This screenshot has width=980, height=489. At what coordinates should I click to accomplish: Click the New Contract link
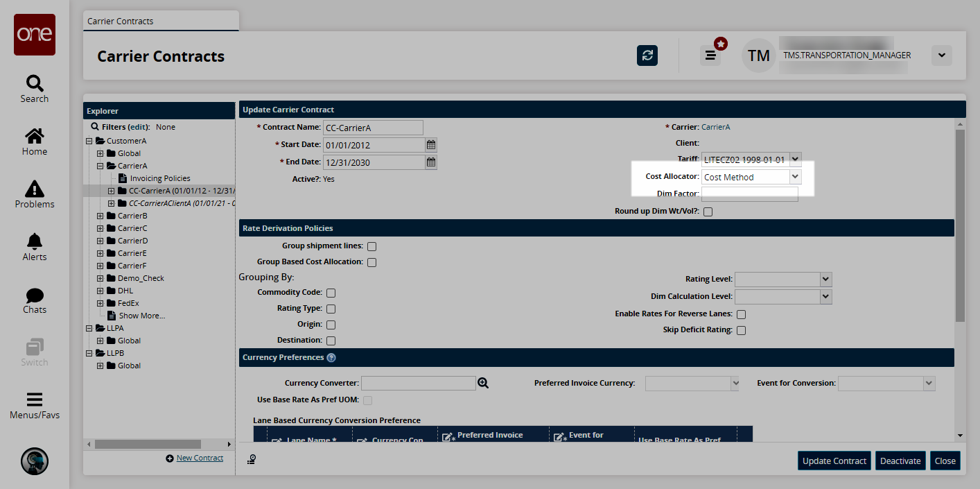(200, 458)
